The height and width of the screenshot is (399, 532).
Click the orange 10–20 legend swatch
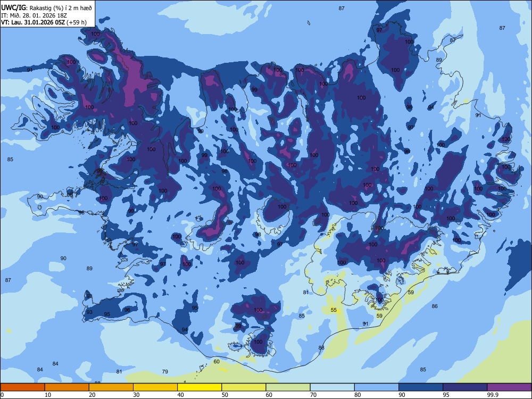point(67,387)
